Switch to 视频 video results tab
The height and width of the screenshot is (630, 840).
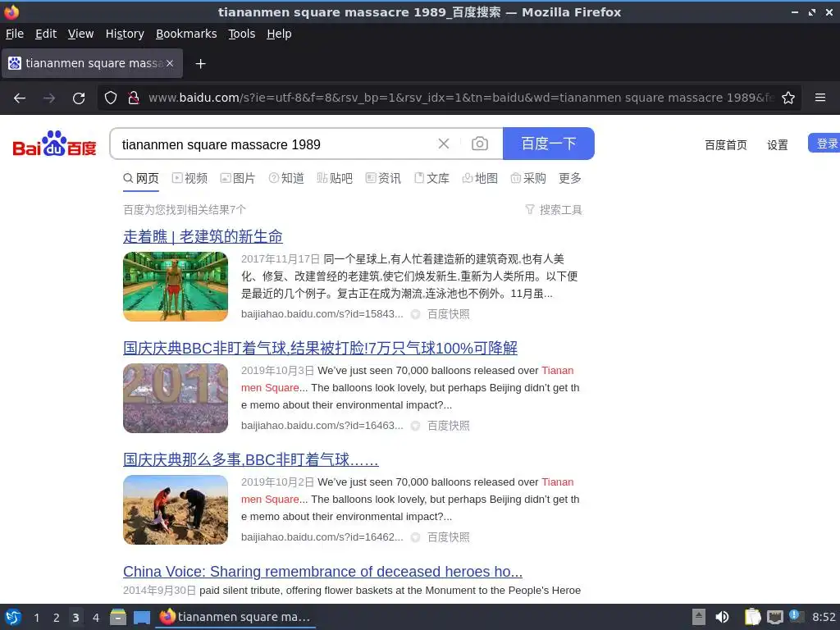pyautogui.click(x=189, y=178)
